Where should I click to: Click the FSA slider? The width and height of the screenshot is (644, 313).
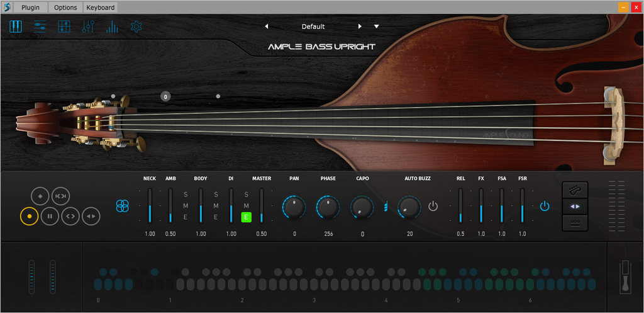pyautogui.click(x=502, y=206)
